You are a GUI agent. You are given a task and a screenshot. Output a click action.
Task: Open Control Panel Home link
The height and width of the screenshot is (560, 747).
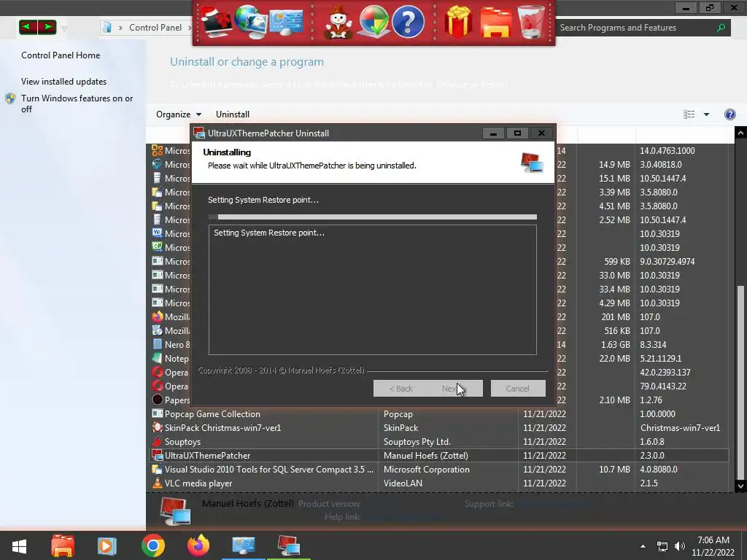(61, 55)
